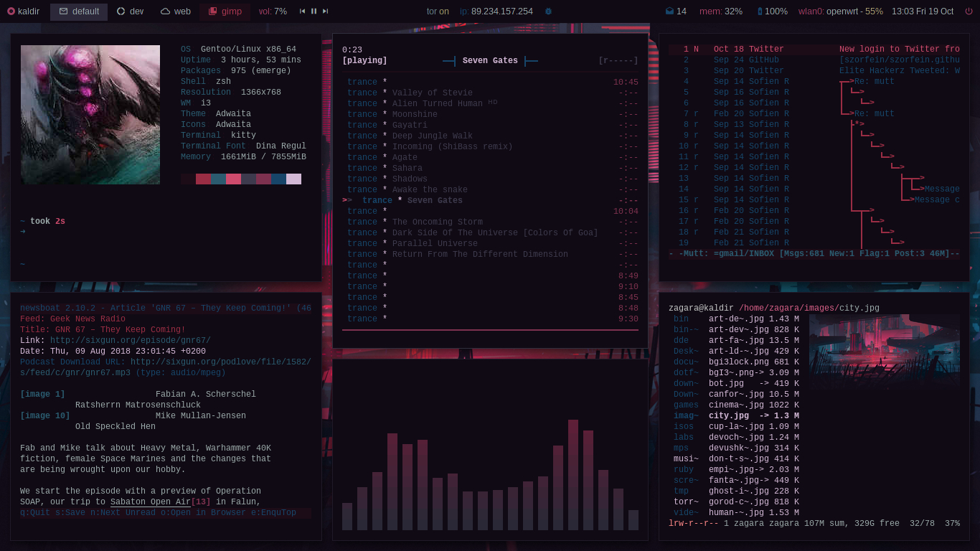The image size is (980, 551).
Task: Select the highlighted imag~ directory in ranger
Action: click(686, 415)
